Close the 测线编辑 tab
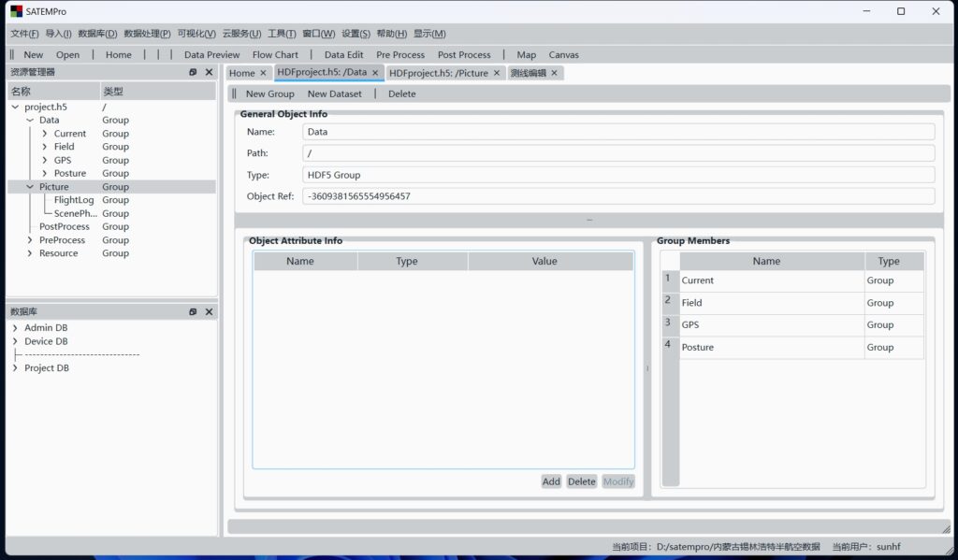This screenshot has height=560, width=958. click(554, 73)
